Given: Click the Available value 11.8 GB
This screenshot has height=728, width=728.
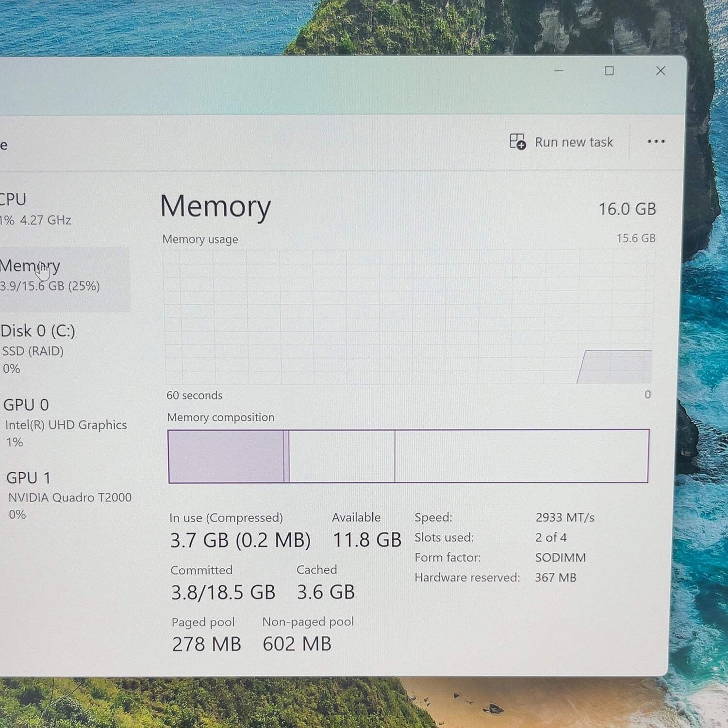Looking at the screenshot, I should [x=367, y=540].
